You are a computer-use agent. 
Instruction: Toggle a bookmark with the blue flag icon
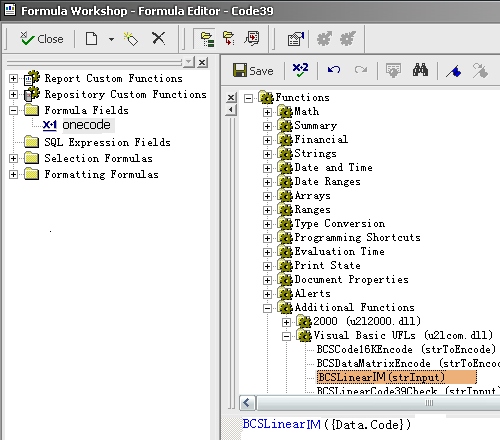pos(454,71)
